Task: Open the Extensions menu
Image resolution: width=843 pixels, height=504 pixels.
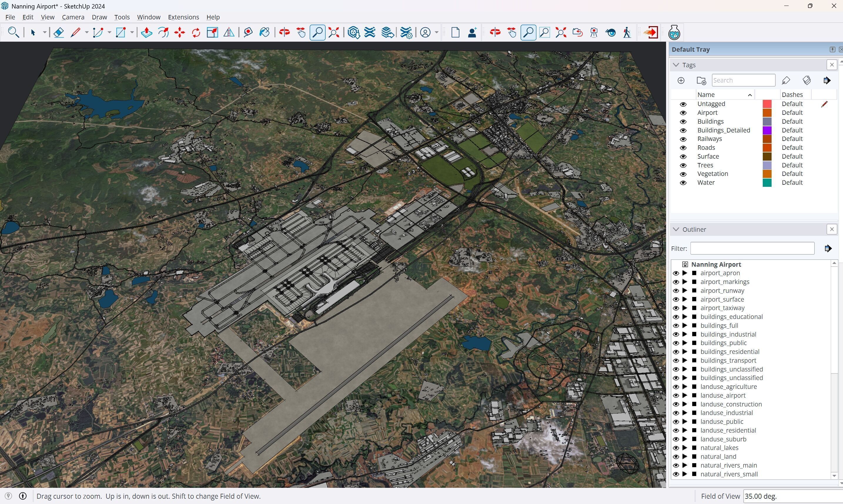Action: point(183,17)
